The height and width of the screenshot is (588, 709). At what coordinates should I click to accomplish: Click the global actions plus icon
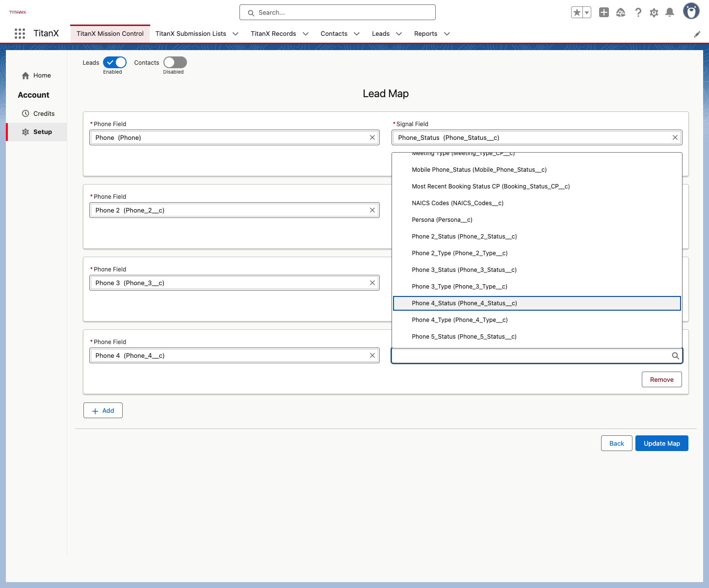604,13
